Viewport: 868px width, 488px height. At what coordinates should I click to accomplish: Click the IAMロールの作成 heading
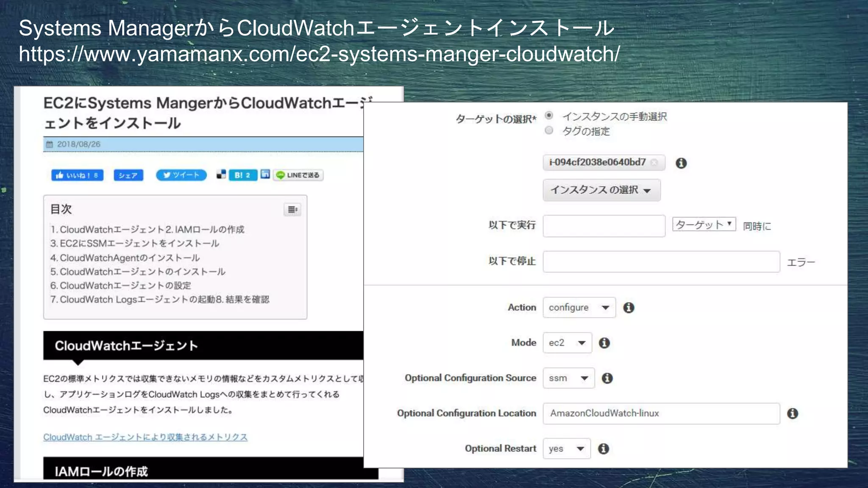coord(101,471)
